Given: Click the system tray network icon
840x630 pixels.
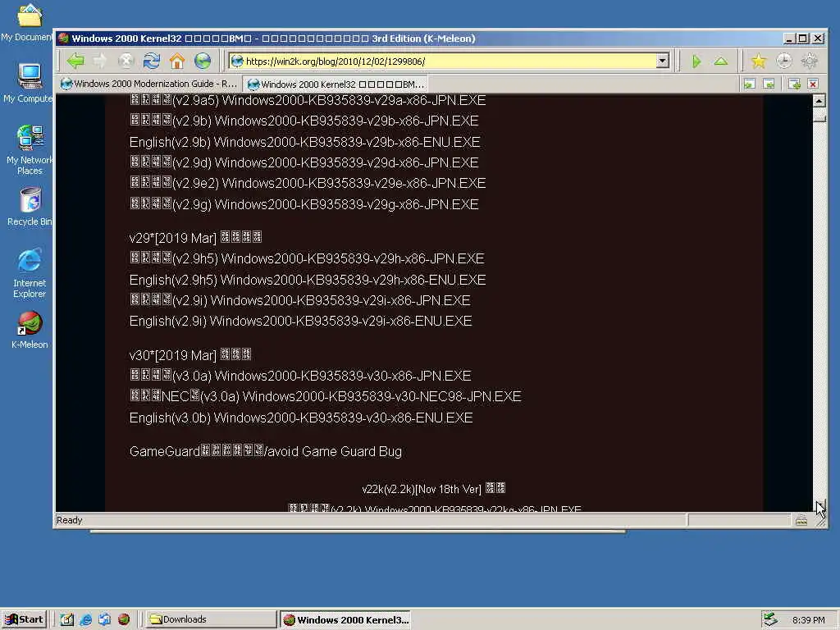Looking at the screenshot, I should click(770, 619).
